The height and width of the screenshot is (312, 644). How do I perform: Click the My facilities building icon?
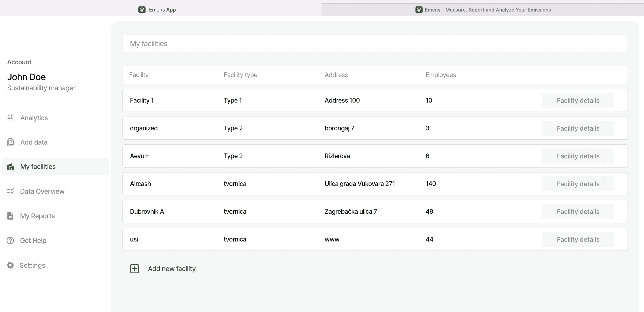(11, 166)
